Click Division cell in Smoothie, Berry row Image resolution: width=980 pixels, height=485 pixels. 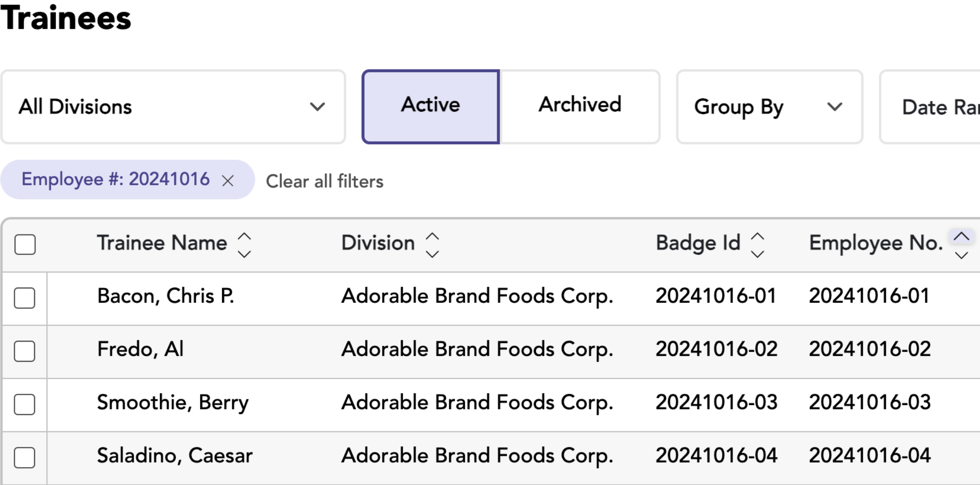tap(477, 402)
